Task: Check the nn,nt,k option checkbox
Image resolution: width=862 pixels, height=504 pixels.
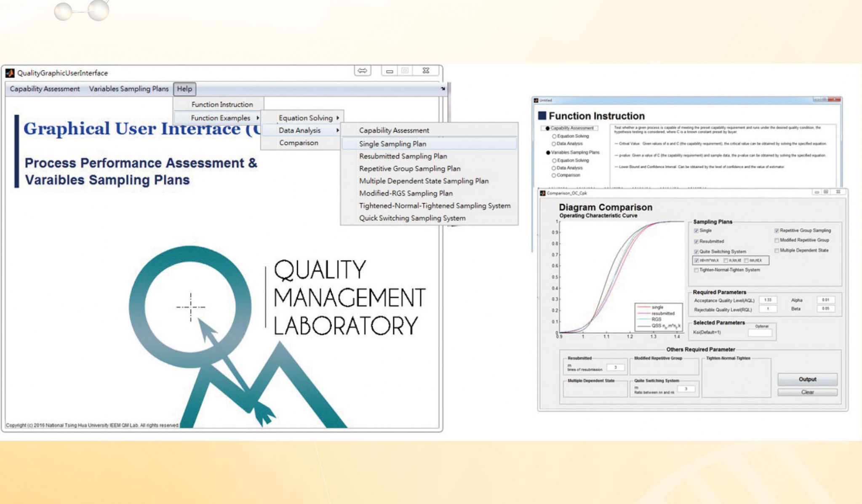Action: 746,261
